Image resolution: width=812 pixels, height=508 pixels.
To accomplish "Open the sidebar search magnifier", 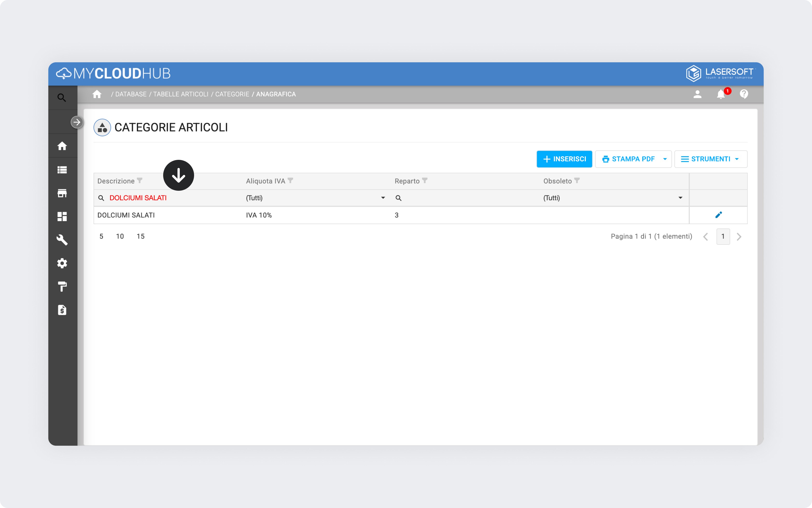I will 62,98.
